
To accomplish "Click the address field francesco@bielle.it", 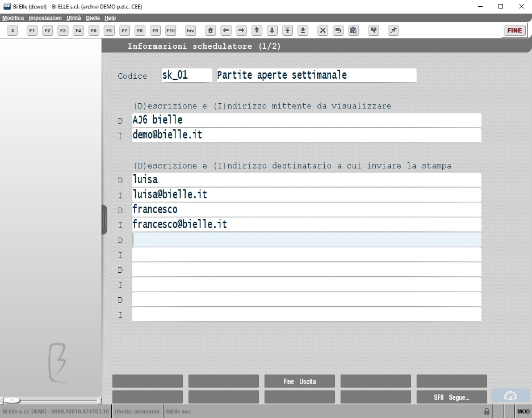I will (x=307, y=225).
